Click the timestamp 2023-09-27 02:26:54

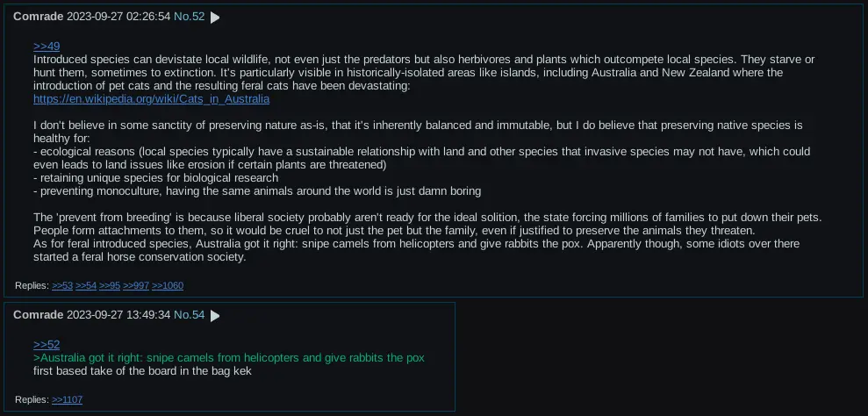click(x=118, y=17)
